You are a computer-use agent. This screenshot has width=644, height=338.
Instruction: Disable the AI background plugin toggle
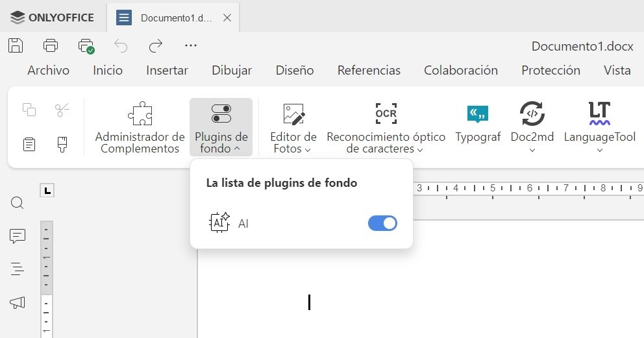pos(382,223)
